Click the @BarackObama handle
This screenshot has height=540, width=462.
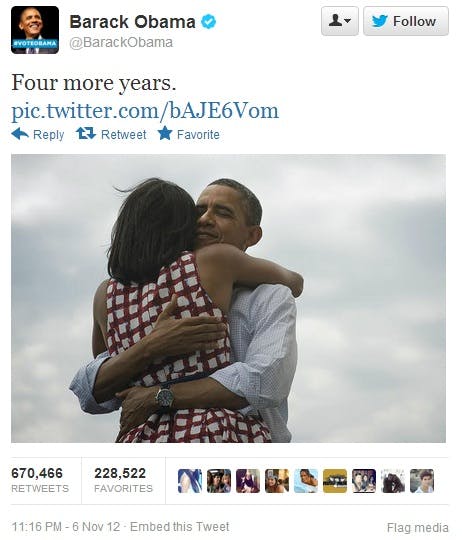[121, 42]
